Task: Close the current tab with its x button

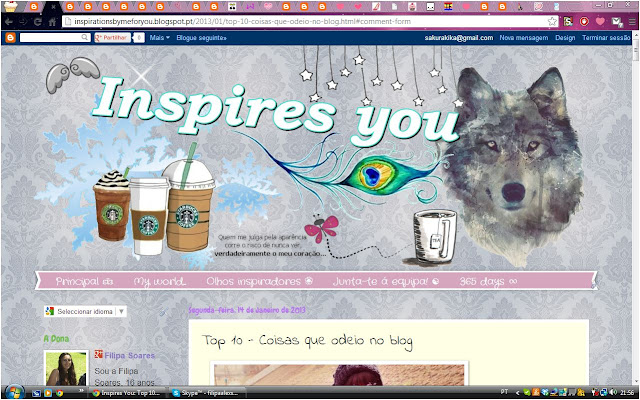Action: [x=53, y=7]
